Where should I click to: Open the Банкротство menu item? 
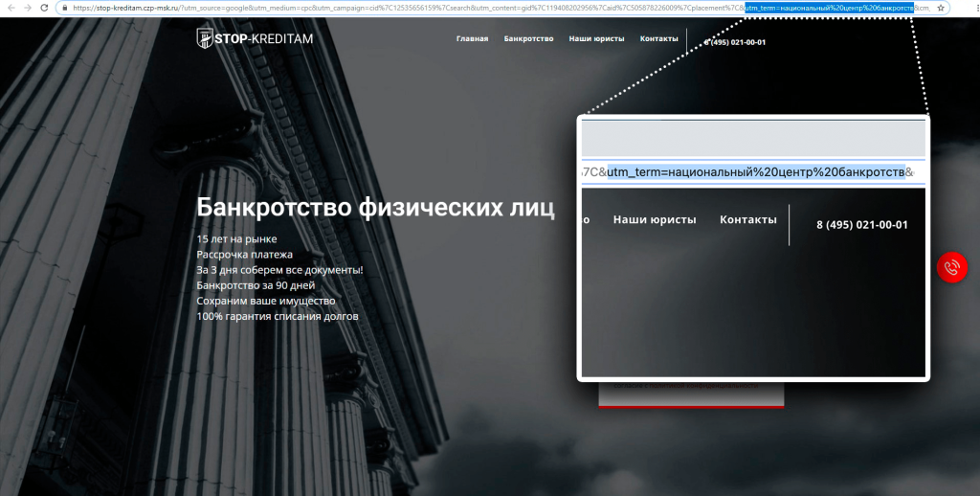528,38
